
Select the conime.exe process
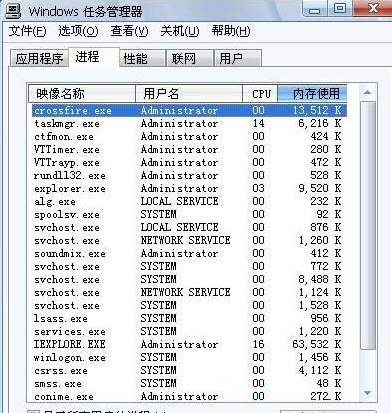(189, 396)
